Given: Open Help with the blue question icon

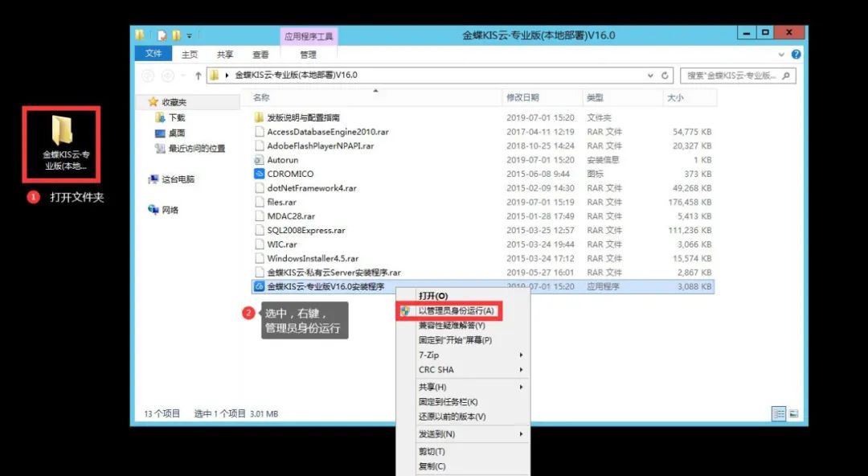Looking at the screenshot, I should 796,55.
